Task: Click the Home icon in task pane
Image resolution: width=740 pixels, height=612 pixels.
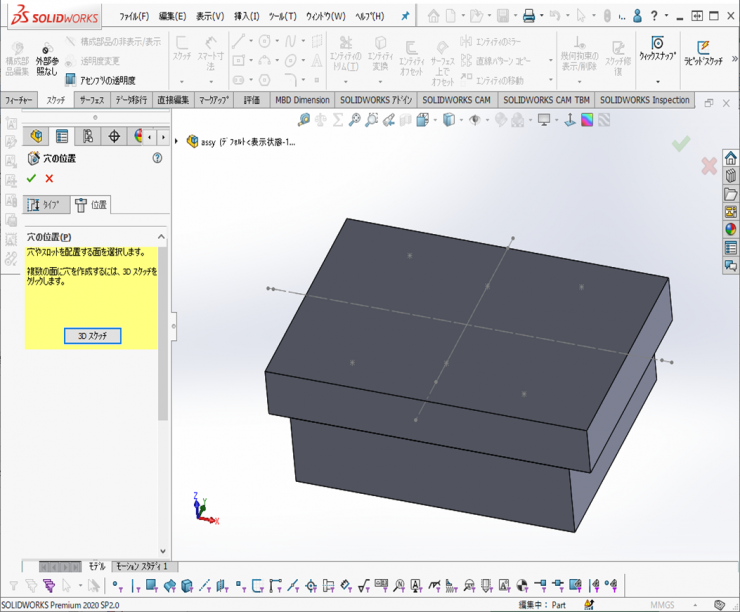Action: coord(731,158)
